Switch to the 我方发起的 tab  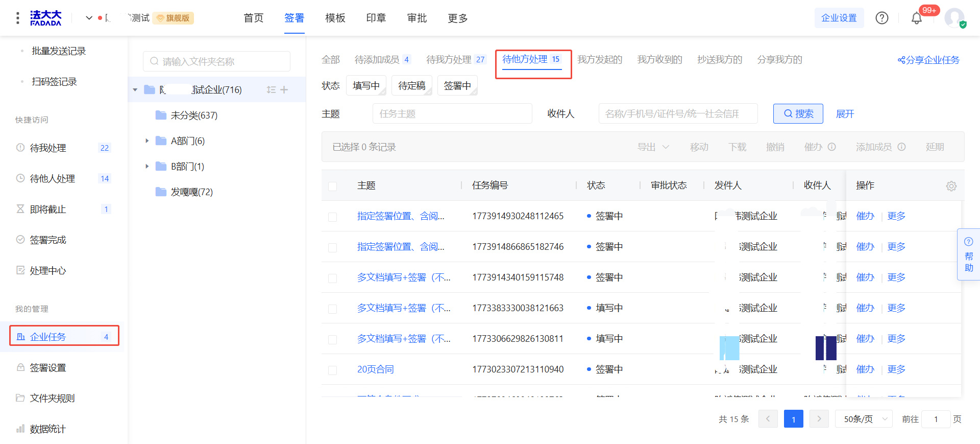[x=600, y=60]
